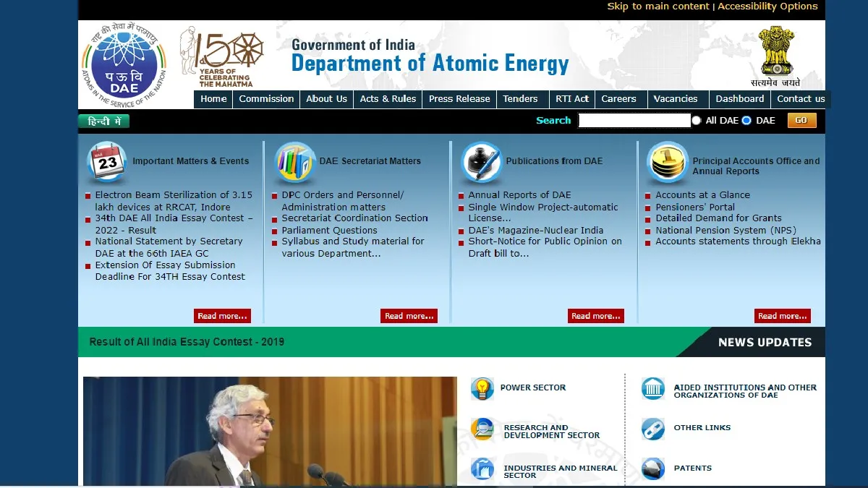The height and width of the screenshot is (488, 868).
Task: Open the About Us menu
Action: (x=326, y=99)
